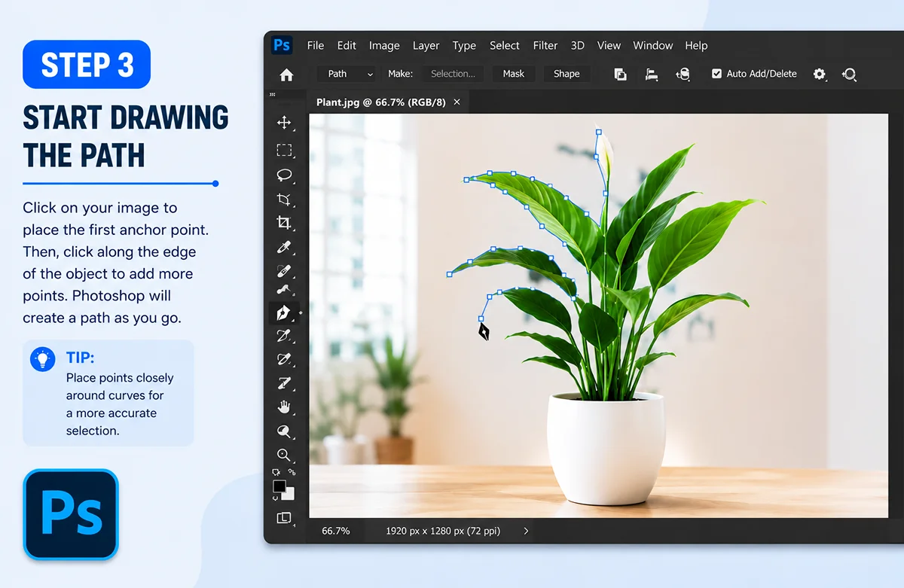Open the Help menu
Image resolution: width=904 pixels, height=588 pixels.
click(696, 45)
